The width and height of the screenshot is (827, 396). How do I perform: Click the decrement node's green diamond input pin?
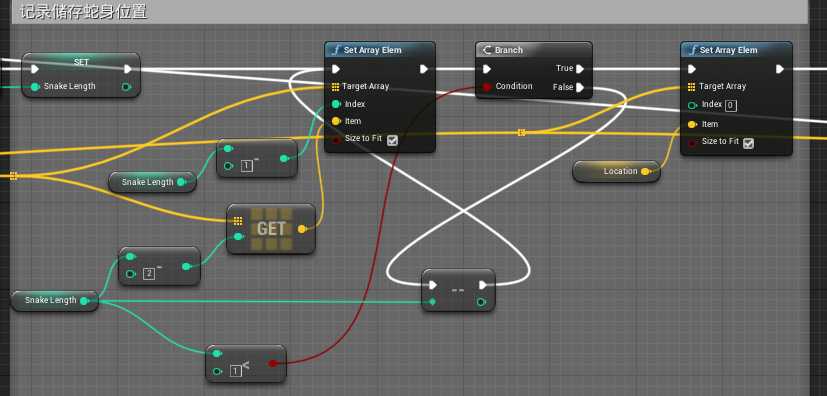432,302
